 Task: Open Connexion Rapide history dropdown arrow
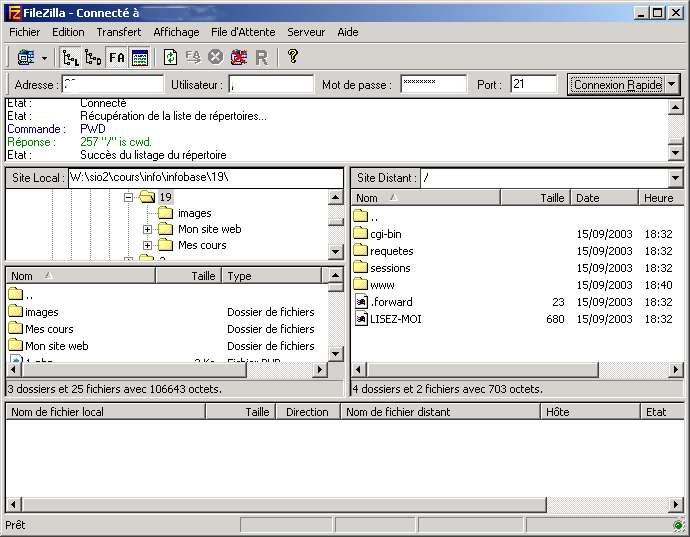pyautogui.click(x=672, y=85)
